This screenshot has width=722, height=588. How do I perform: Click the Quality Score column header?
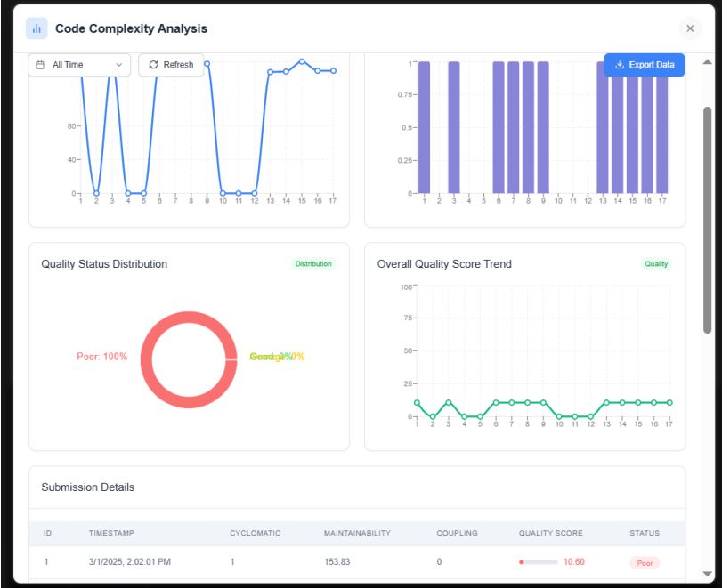point(551,533)
